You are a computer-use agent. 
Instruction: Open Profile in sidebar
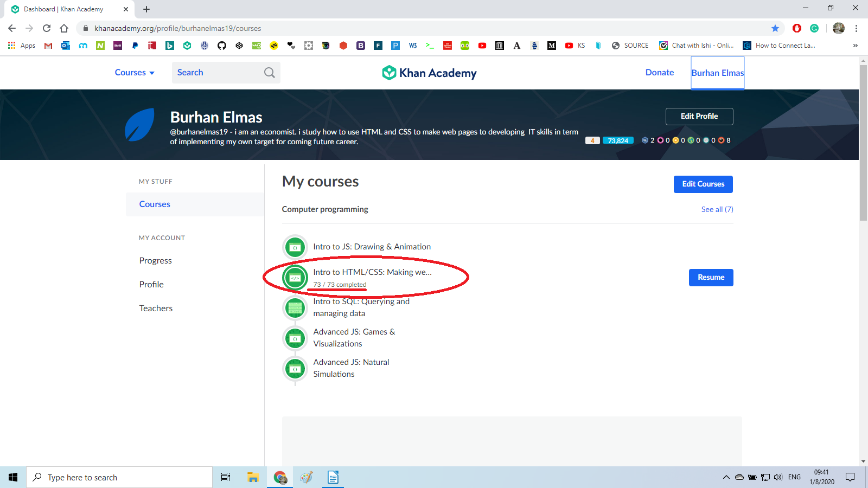click(x=151, y=285)
